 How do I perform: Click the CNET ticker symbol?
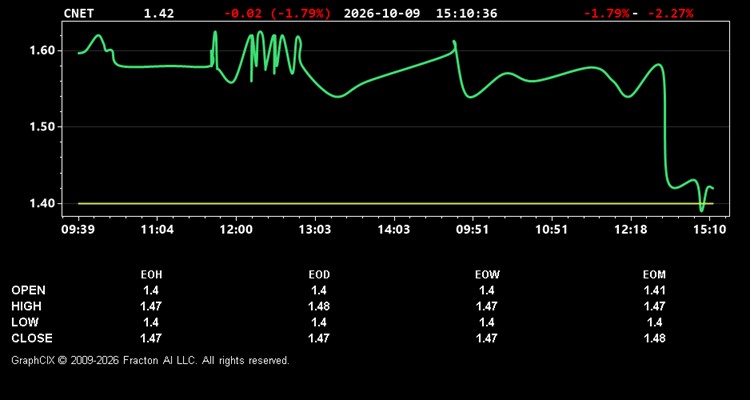click(x=78, y=13)
